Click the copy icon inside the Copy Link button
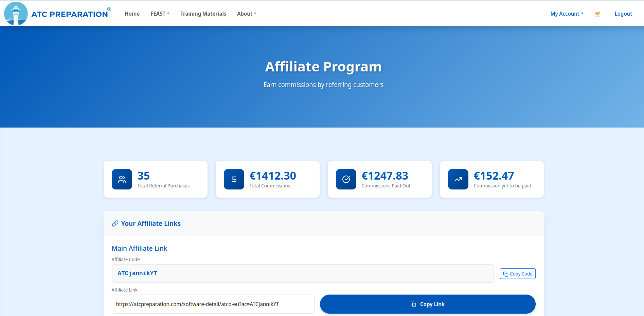This screenshot has width=644, height=316. (x=413, y=304)
